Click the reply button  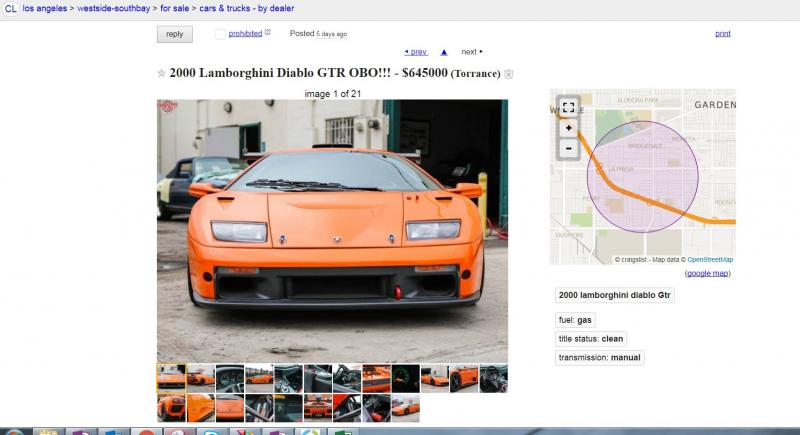pos(174,34)
